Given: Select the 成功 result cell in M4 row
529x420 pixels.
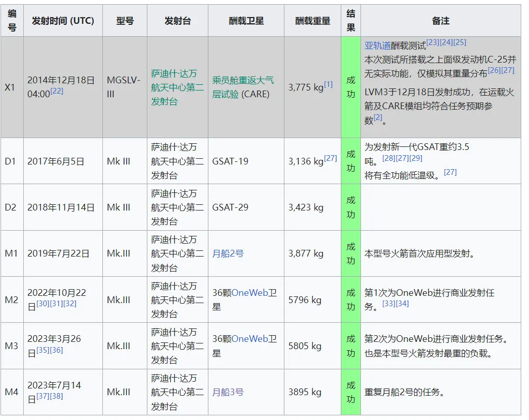Looking at the screenshot, I should (x=351, y=392).
